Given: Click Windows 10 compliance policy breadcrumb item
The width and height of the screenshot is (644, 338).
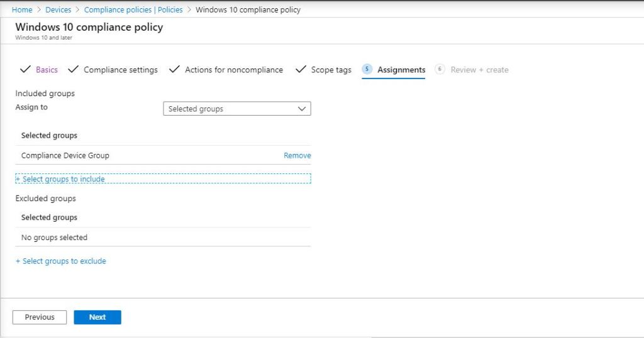Looking at the screenshot, I should click(248, 10).
